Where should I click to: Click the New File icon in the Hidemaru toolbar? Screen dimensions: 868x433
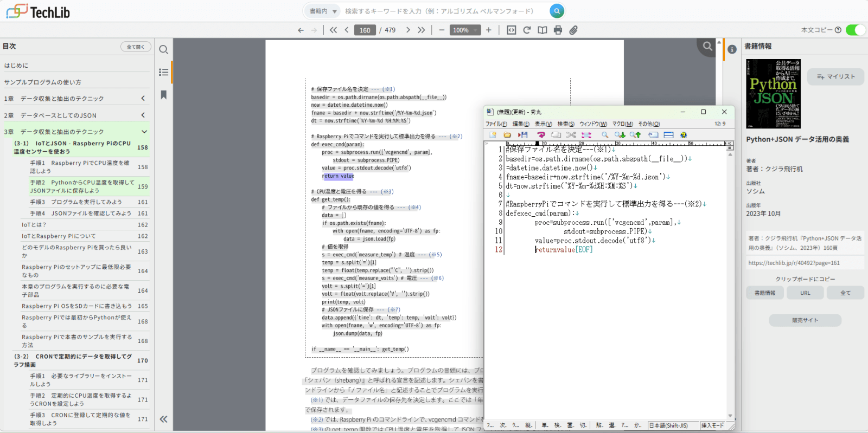pyautogui.click(x=493, y=135)
